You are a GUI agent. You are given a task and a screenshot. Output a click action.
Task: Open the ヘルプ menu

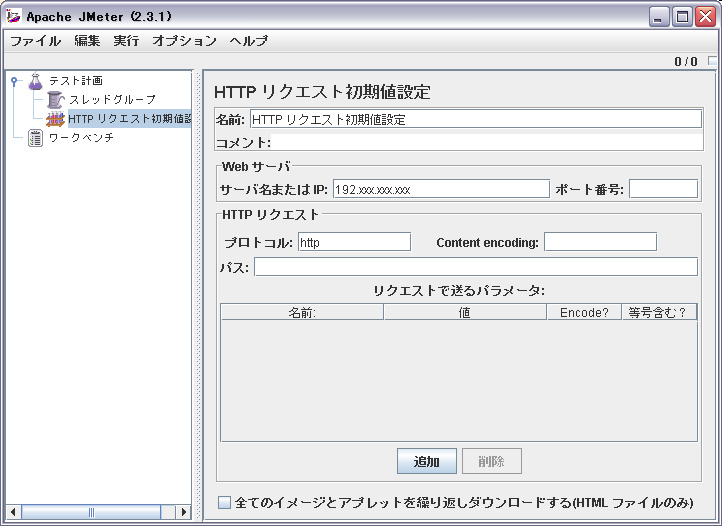pyautogui.click(x=248, y=41)
